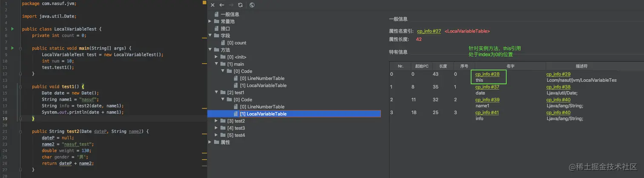
Task: Open the cp_info #37 link for date
Action: [x=487, y=87]
